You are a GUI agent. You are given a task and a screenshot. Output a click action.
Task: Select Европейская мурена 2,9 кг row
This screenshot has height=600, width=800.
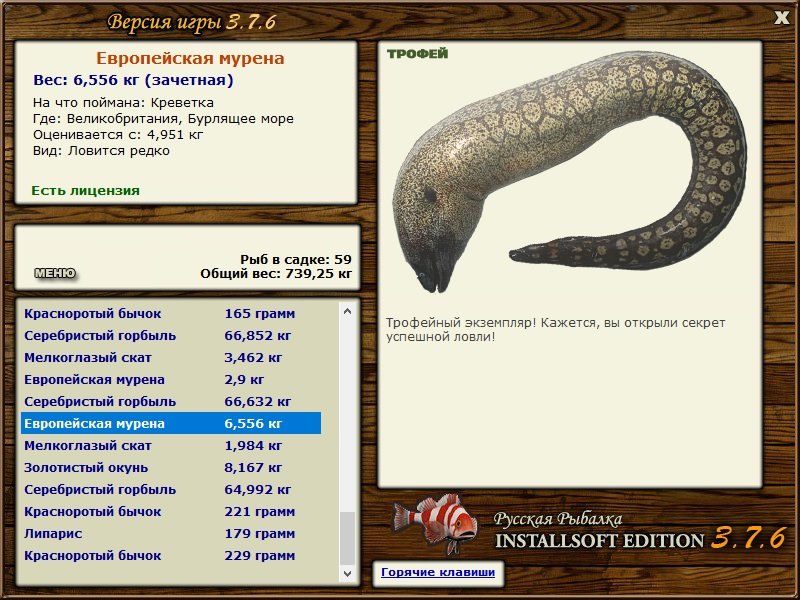(x=171, y=379)
